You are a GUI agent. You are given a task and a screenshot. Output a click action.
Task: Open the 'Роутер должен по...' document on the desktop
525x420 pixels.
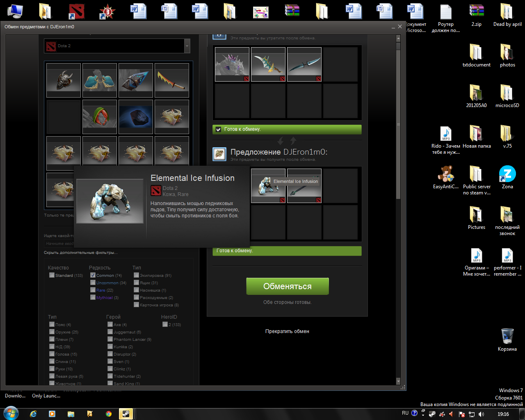coord(446,18)
